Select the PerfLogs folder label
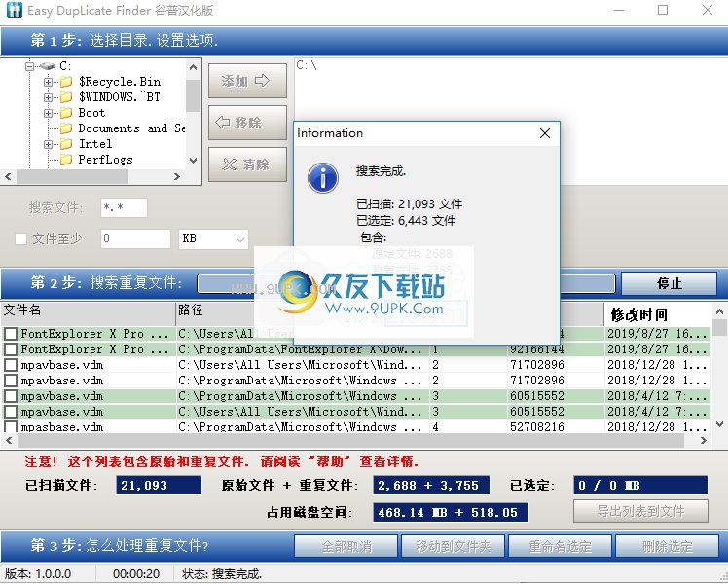This screenshot has height=584, width=728. tap(105, 160)
